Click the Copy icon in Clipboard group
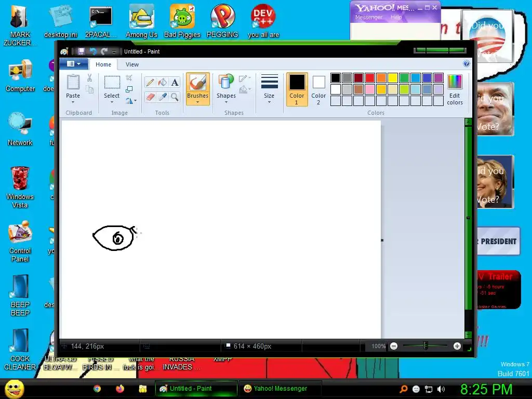Viewport: 532px width, 399px height. pos(89,89)
